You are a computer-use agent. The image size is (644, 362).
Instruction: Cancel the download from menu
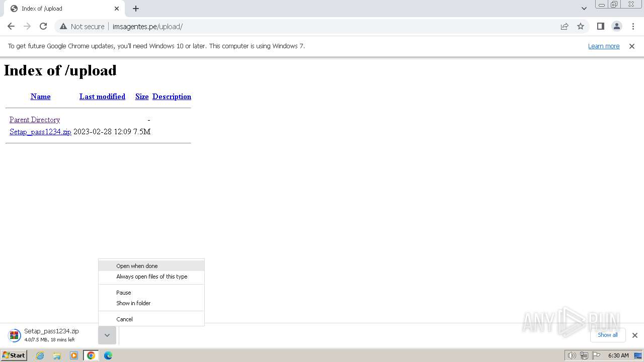[x=151, y=319]
